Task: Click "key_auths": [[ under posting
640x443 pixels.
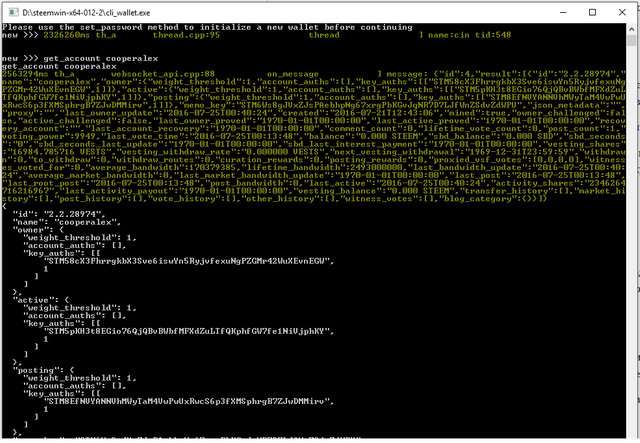Action: 62,394
